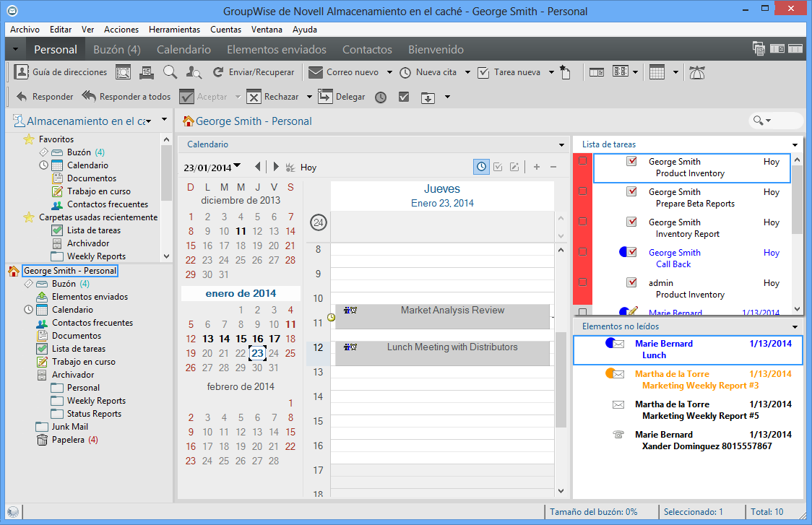Create new mail with Correo nuevo
Image resolution: width=812 pixels, height=525 pixels.
click(344, 72)
